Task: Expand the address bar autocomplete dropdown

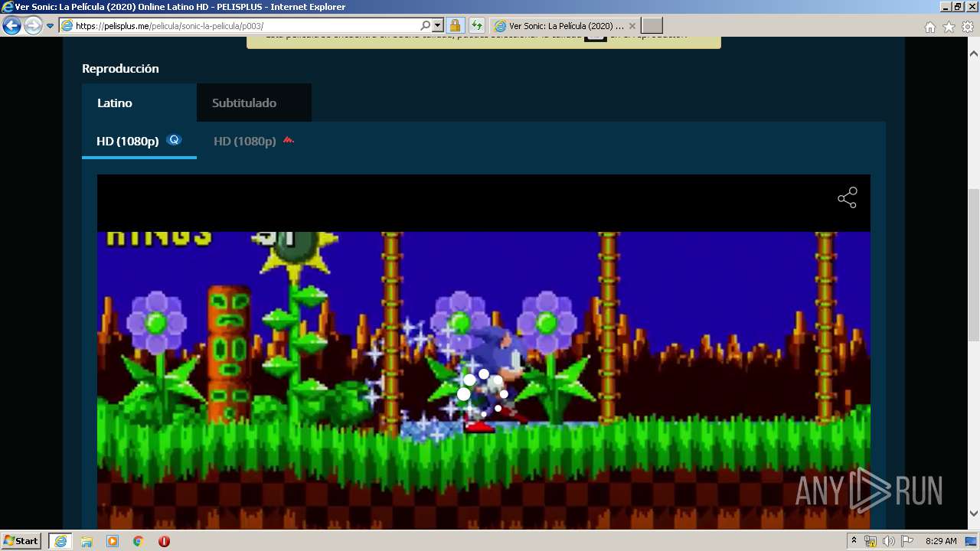Action: click(x=437, y=26)
